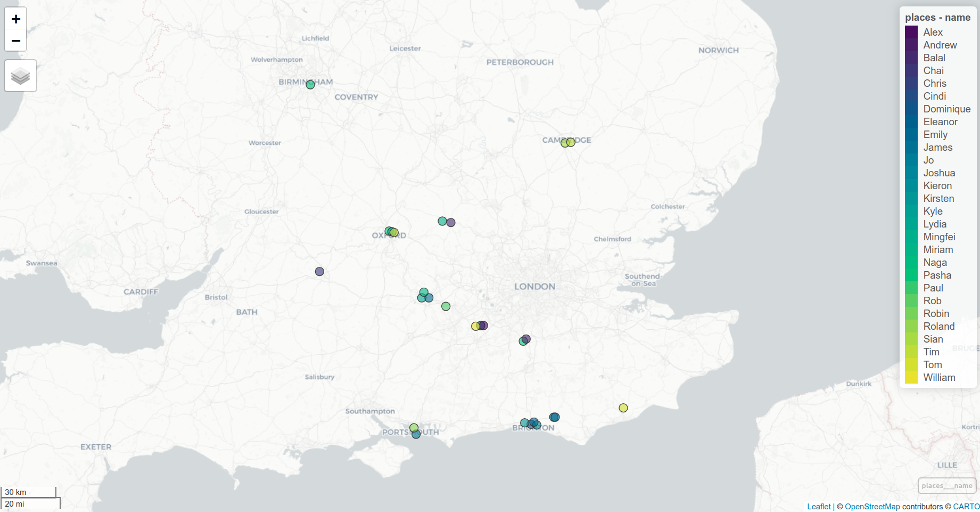The width and height of the screenshot is (980, 512).
Task: Select the rightmost yellow-green marker at Cambridge
Action: tap(572, 142)
